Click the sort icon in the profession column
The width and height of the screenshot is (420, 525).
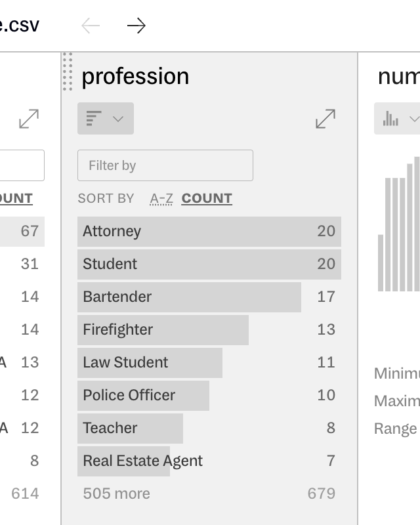click(92, 118)
